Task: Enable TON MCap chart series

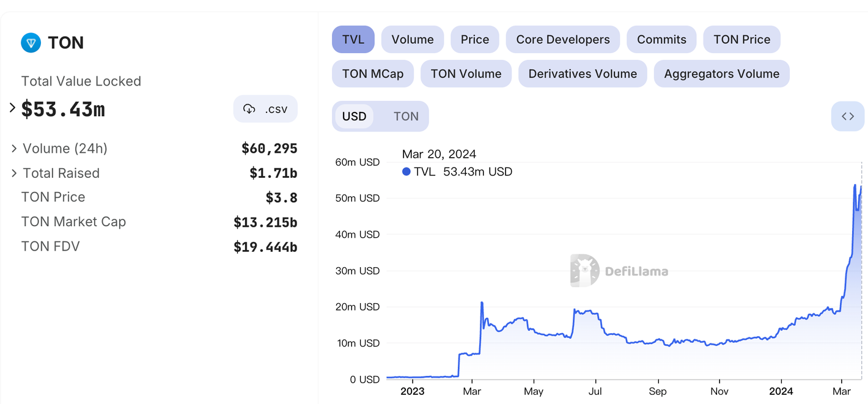Action: 372,74
